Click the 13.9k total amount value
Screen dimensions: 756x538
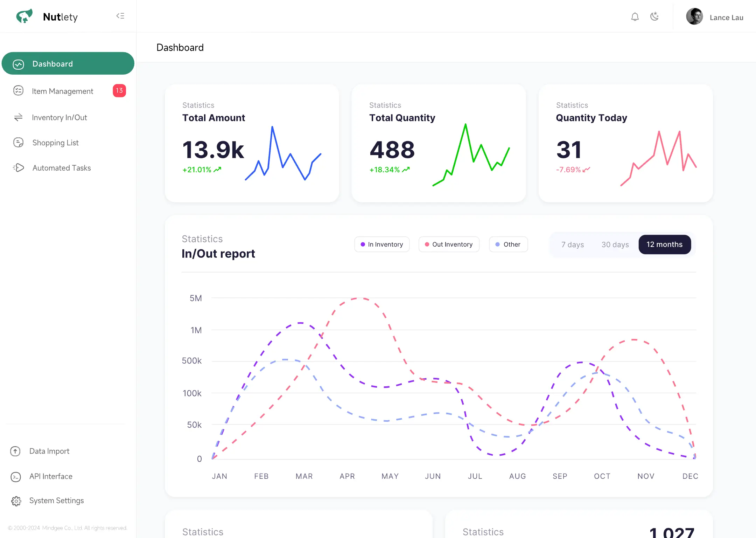(x=213, y=150)
